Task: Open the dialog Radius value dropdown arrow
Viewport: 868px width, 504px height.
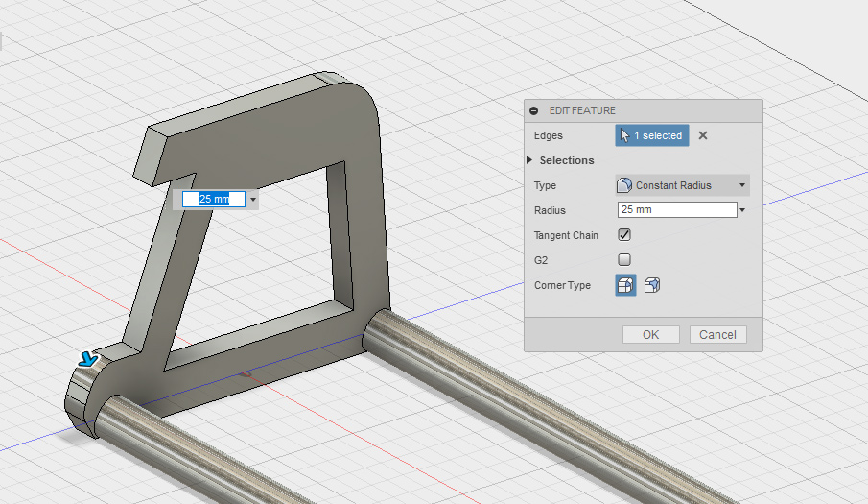Action: point(742,210)
